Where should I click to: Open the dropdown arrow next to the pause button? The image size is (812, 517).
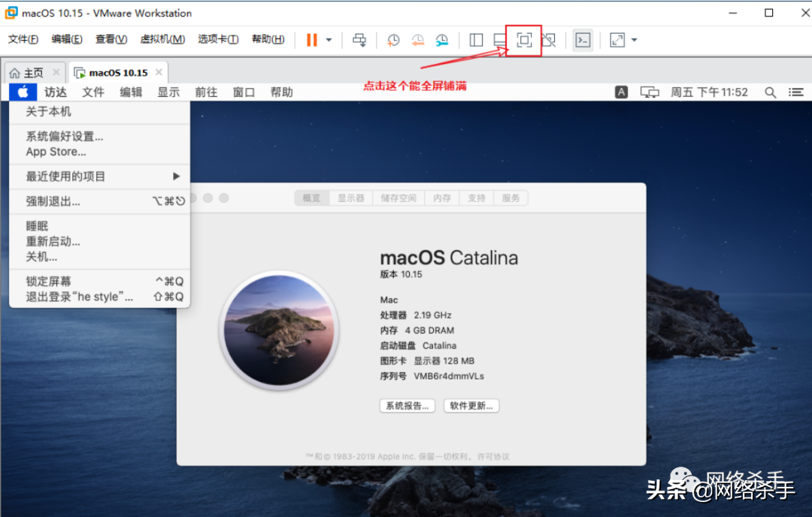[x=329, y=40]
